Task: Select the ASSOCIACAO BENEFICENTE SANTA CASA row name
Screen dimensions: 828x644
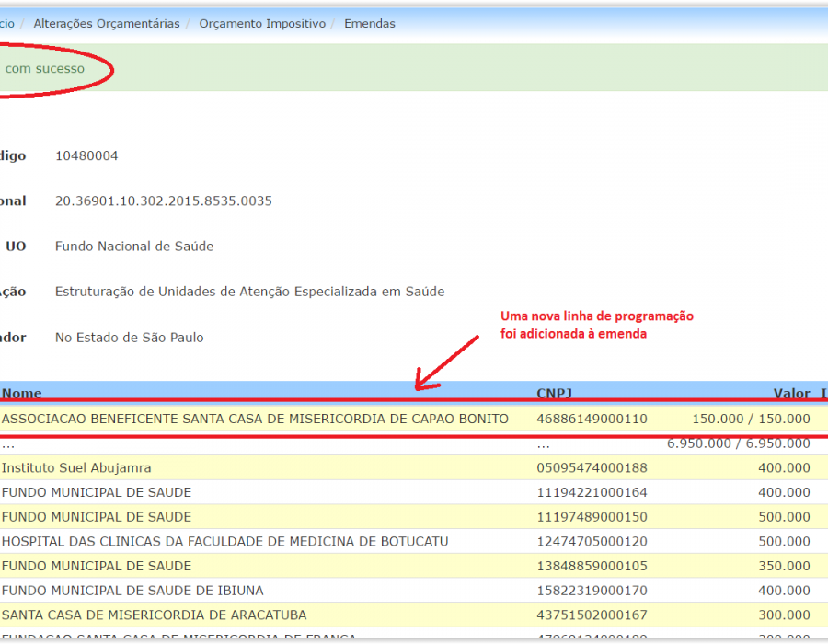Action: (255, 419)
